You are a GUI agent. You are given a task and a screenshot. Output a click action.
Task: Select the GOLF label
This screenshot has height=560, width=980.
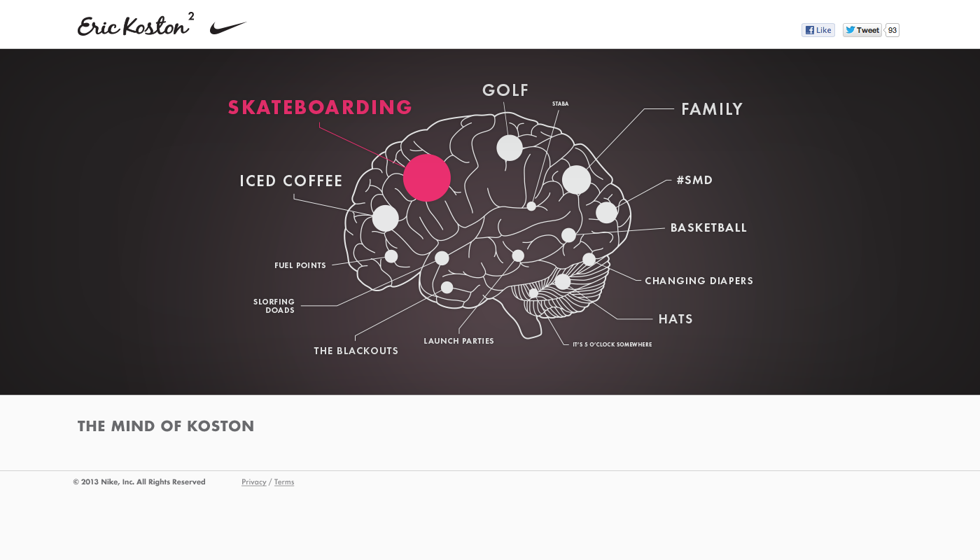(x=505, y=90)
